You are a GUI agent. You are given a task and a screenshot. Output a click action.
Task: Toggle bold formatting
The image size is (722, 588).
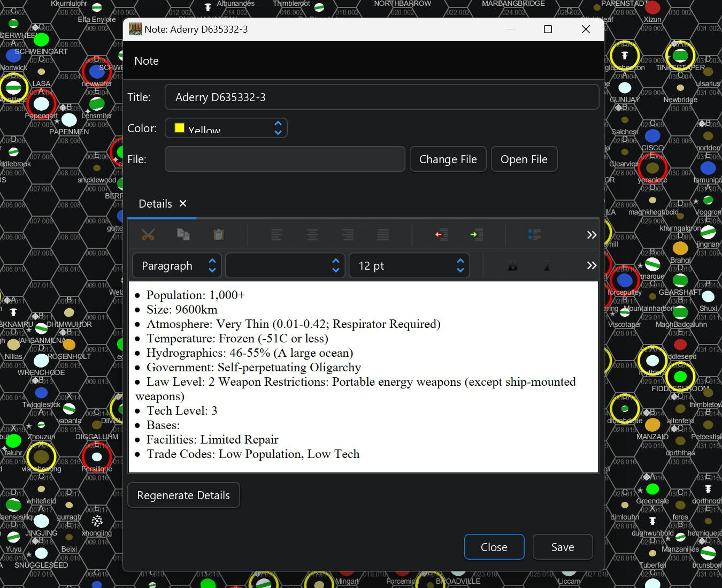pyautogui.click(x=512, y=266)
